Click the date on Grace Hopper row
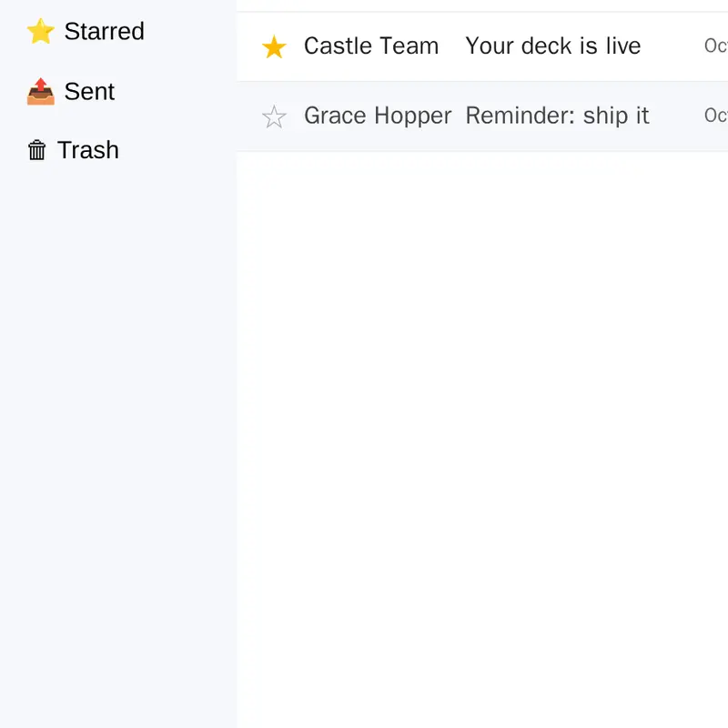Screen dimensions: 728x728 [716, 116]
